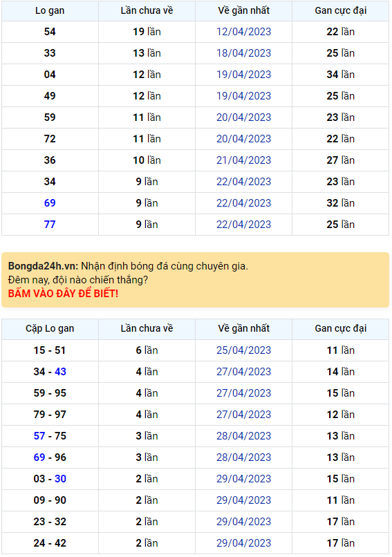Select '14 lần' in pair row 34 - 43
The height and width of the screenshot is (557, 392).
click(x=340, y=372)
